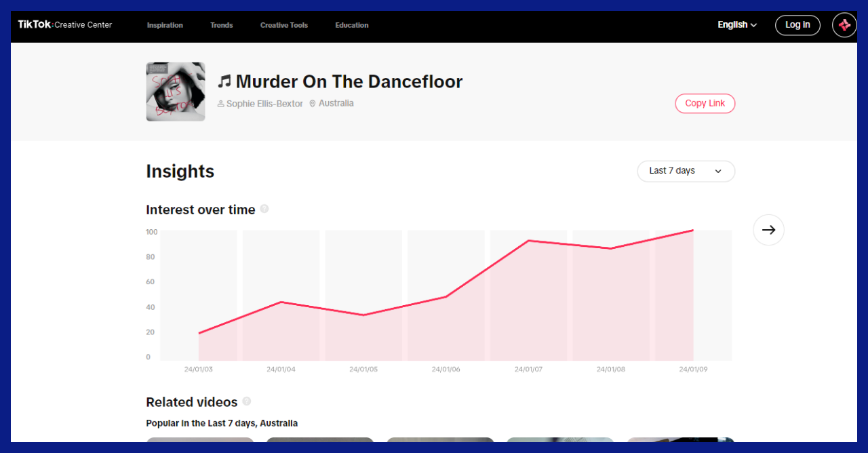The image size is (868, 453).
Task: Click the Log in button
Action: click(x=797, y=25)
